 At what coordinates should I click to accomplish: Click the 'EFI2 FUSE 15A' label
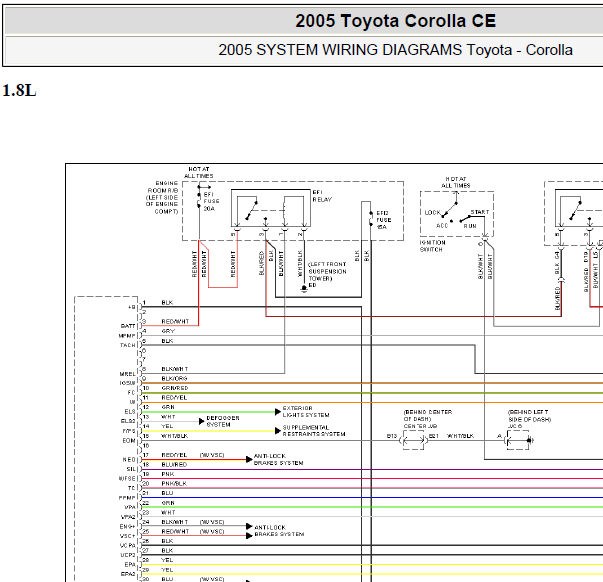383,220
